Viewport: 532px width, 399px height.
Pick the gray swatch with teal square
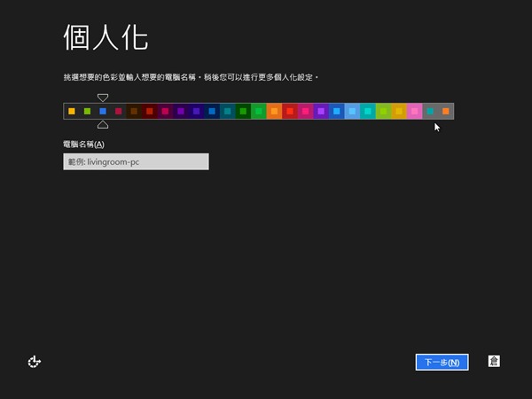point(430,112)
